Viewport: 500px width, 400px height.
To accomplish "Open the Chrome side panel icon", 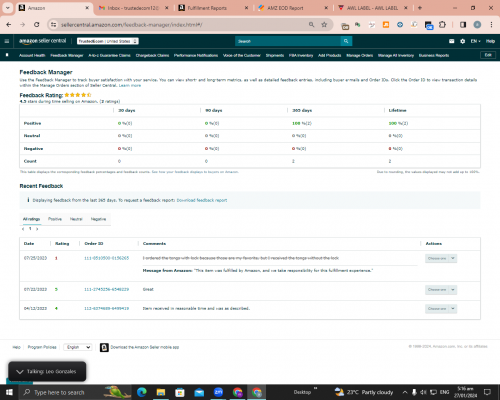I will coord(463,25).
